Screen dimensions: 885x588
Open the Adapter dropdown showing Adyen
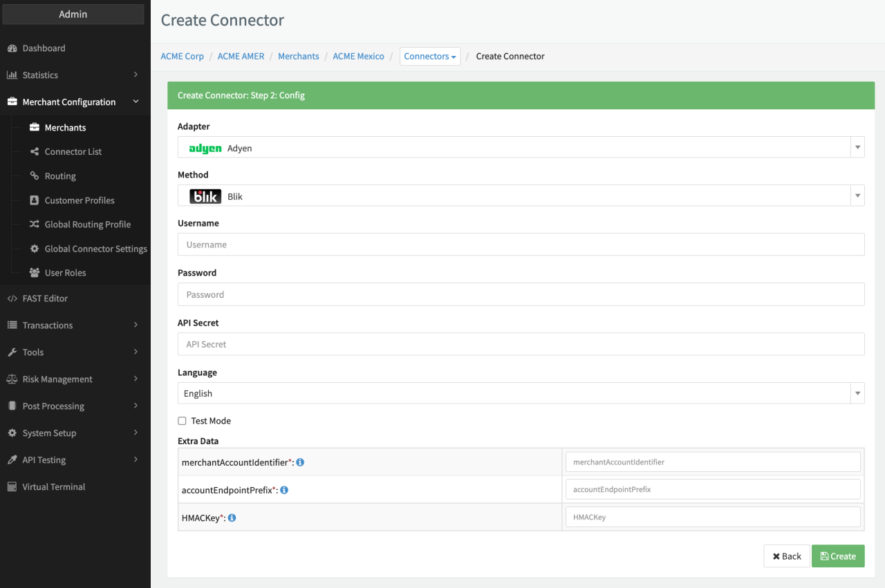point(521,148)
